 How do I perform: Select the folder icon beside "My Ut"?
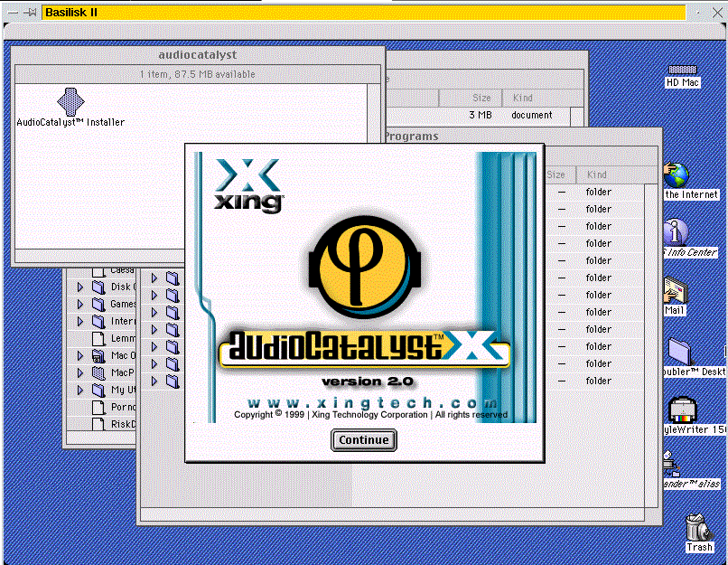pos(98,391)
